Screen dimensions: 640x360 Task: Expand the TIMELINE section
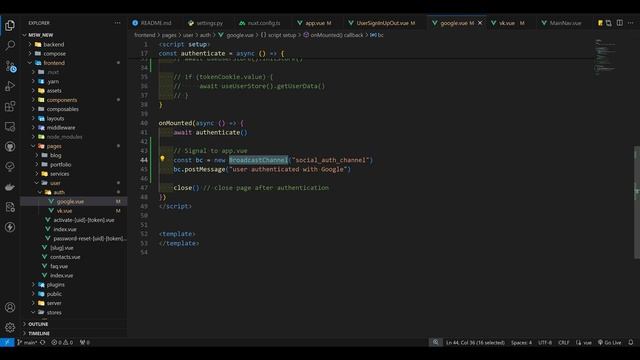pos(39,333)
